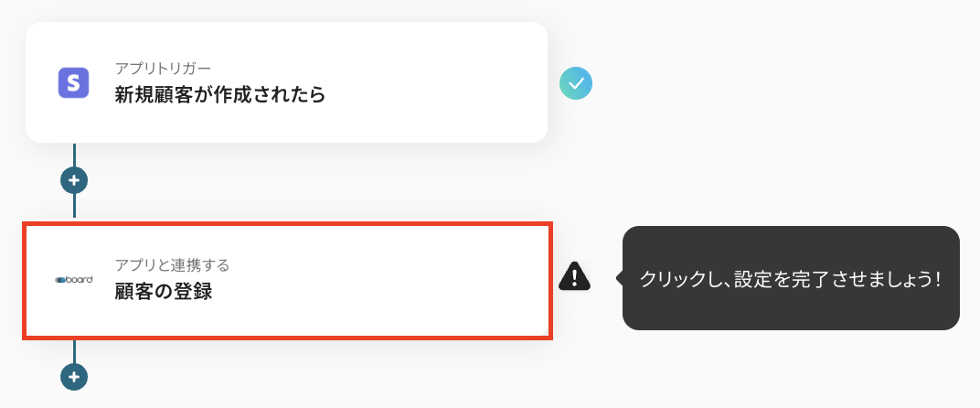
Task: Select the green checkmark completion badge
Action: click(x=576, y=82)
